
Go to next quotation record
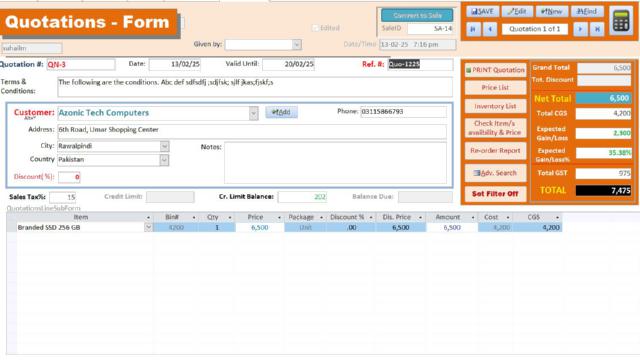tap(580, 29)
